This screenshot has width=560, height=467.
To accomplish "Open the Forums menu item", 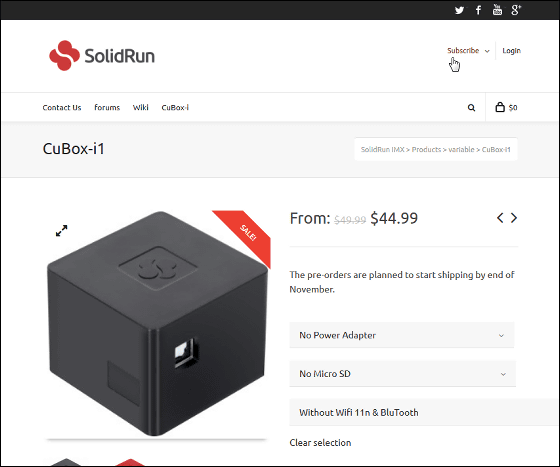I will tap(107, 107).
